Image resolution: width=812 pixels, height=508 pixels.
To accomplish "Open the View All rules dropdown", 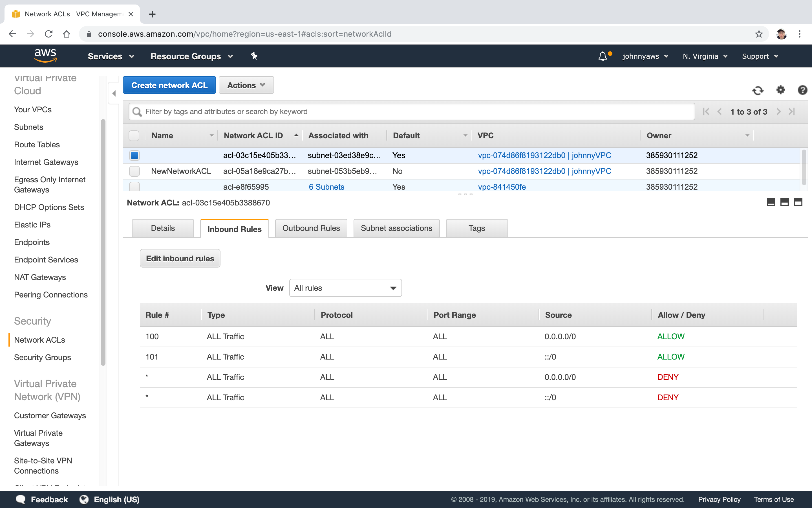I will pos(345,288).
